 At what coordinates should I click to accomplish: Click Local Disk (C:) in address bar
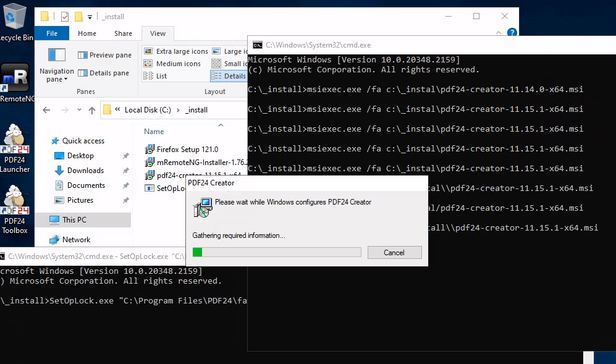[x=148, y=110]
